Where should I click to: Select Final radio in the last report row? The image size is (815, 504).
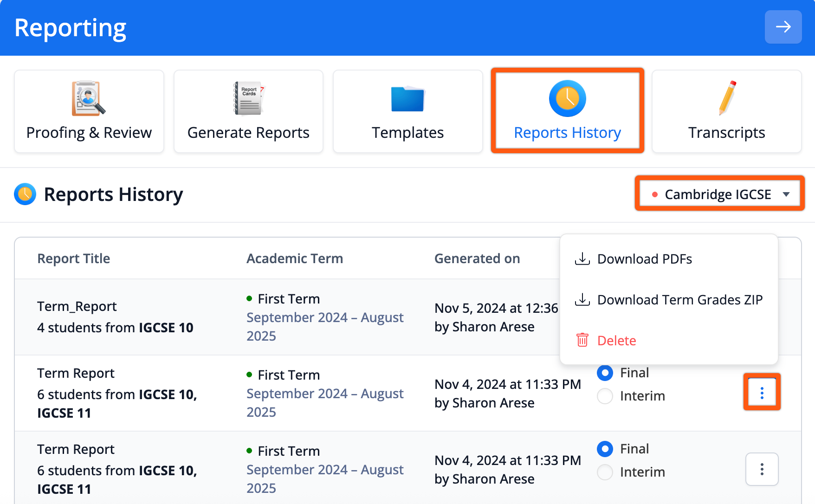(605, 449)
